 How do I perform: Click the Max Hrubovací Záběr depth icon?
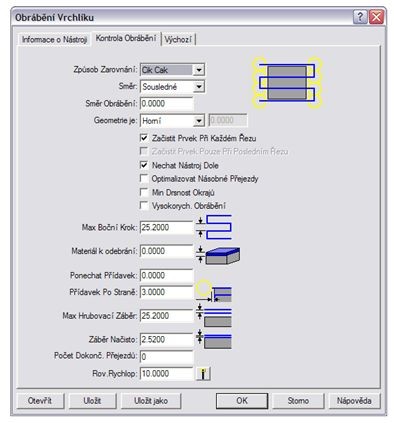coord(214,315)
